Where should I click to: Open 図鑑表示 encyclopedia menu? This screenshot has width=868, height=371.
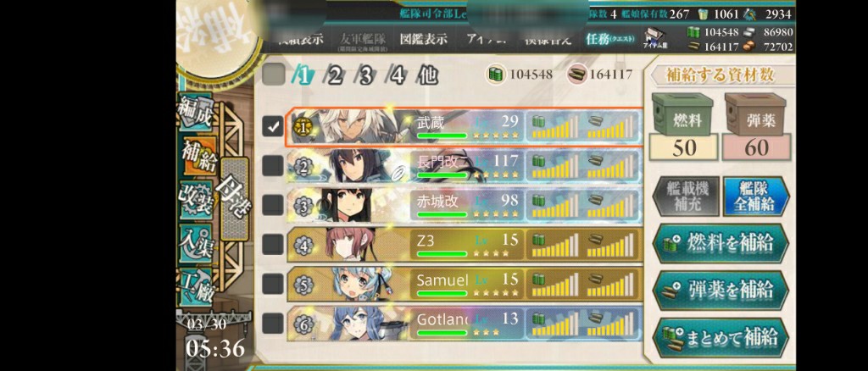[x=424, y=39]
